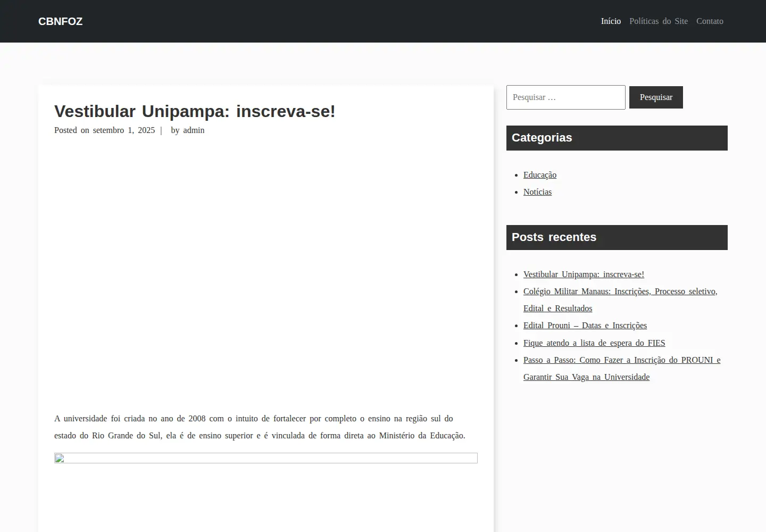766x532 pixels.
Task: Open the Notícias category link
Action: 537,192
